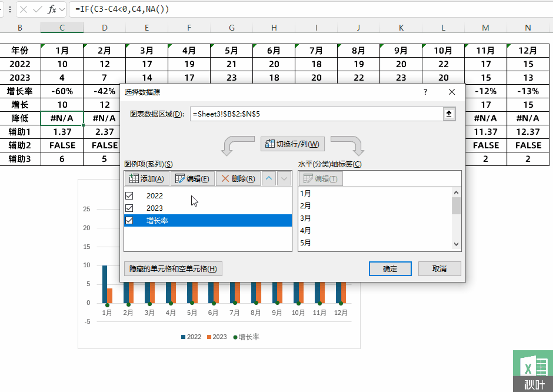Click the 12月 header cell in the table
553x392 pixels.
point(528,51)
